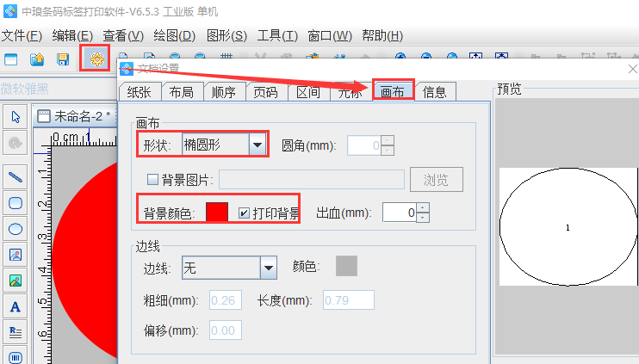Click the 出血(mm) input field
The height and width of the screenshot is (364, 639).
point(400,213)
